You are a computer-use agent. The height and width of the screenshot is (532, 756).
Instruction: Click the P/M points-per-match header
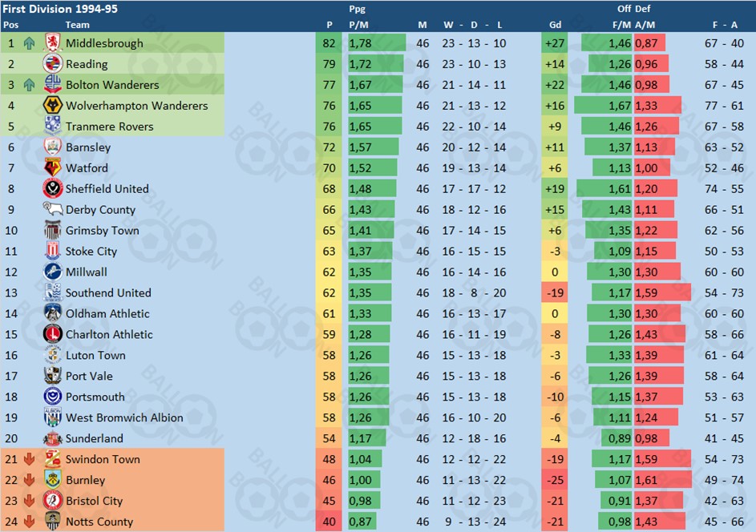(358, 25)
